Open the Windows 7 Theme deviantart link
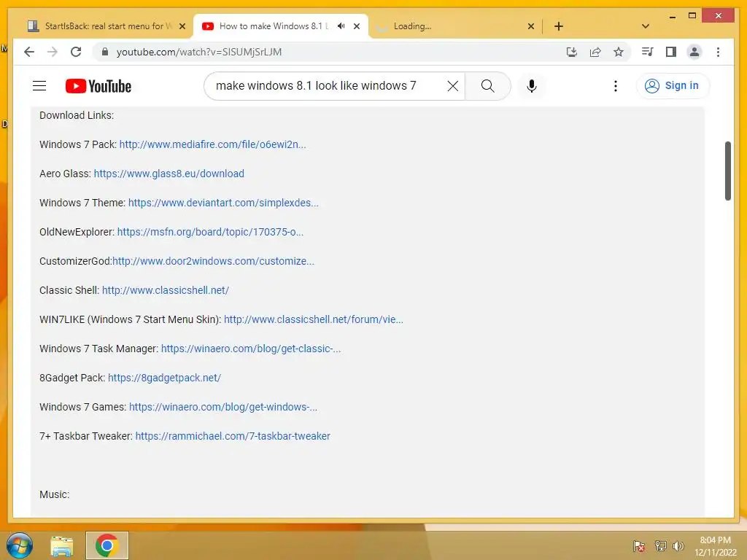The height and width of the screenshot is (560, 747). (223, 203)
